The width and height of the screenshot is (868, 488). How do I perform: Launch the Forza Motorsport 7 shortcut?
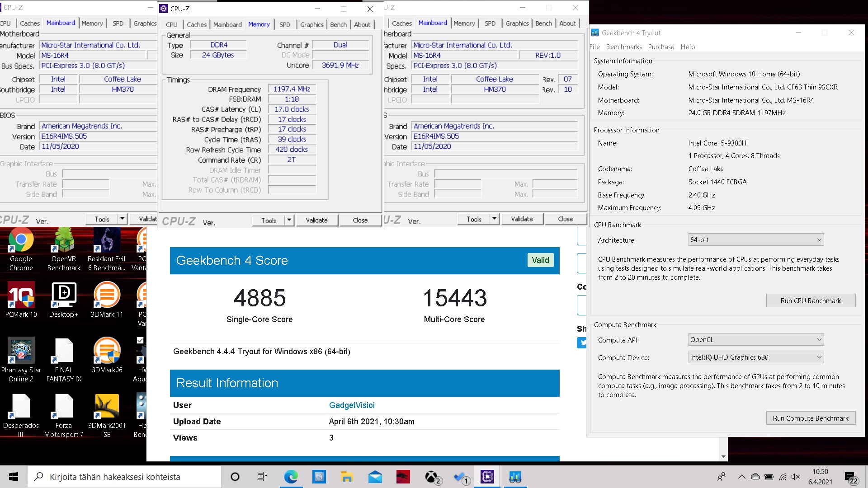tap(64, 416)
